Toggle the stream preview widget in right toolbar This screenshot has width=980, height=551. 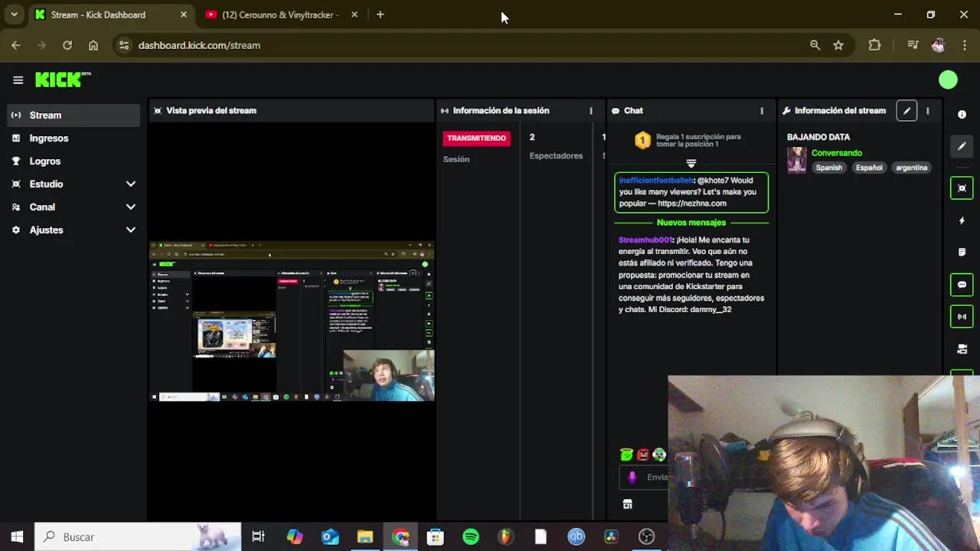click(x=962, y=188)
